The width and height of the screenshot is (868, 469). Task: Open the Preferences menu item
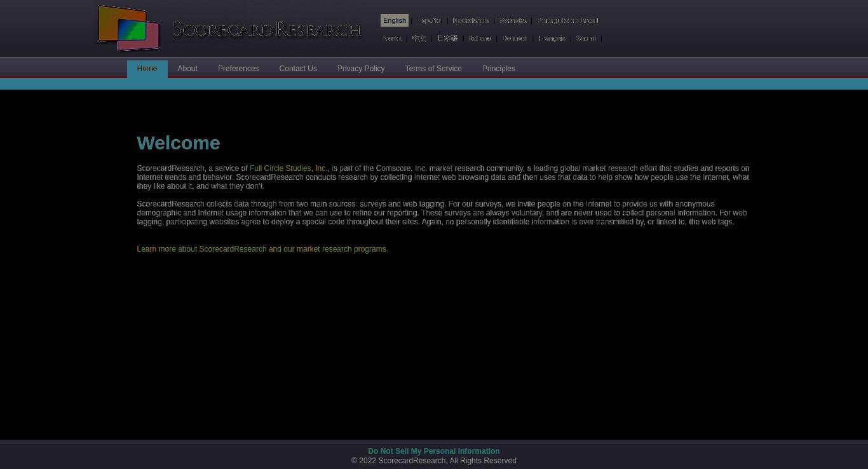(x=238, y=69)
